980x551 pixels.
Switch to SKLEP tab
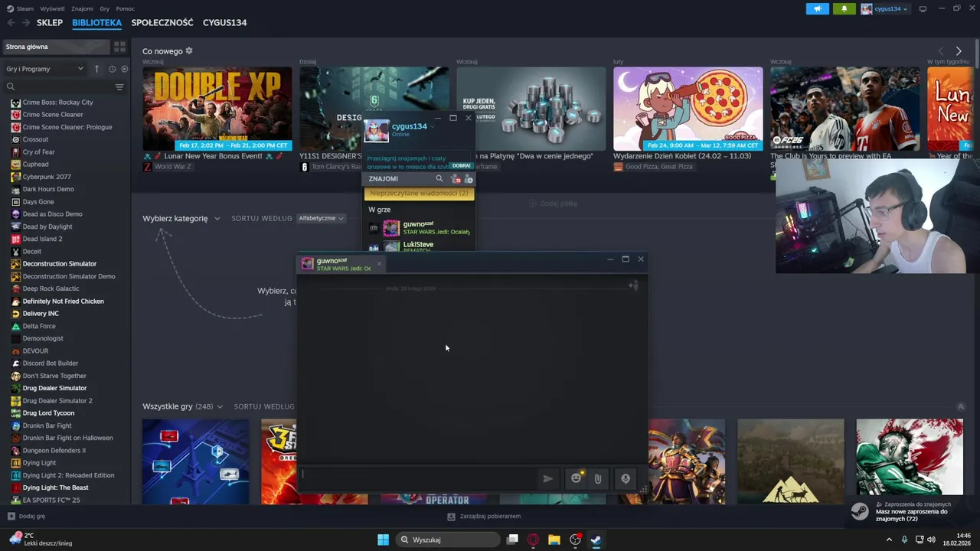coord(50,23)
